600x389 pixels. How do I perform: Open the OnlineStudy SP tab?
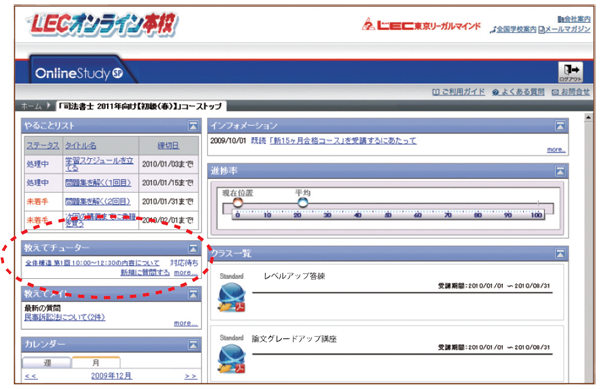tap(79, 73)
